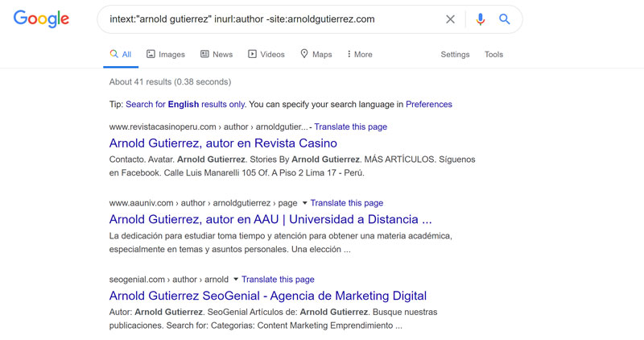Viewport: 644px width, 340px height.
Task: Translate the revistacasinoperu.com result page
Action: tap(351, 126)
